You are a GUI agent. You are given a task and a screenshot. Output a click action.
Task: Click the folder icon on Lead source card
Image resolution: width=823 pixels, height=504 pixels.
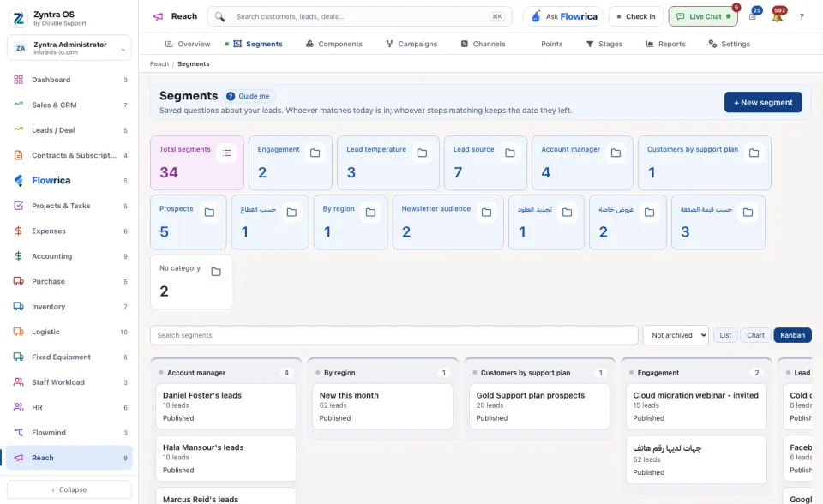pyautogui.click(x=509, y=153)
